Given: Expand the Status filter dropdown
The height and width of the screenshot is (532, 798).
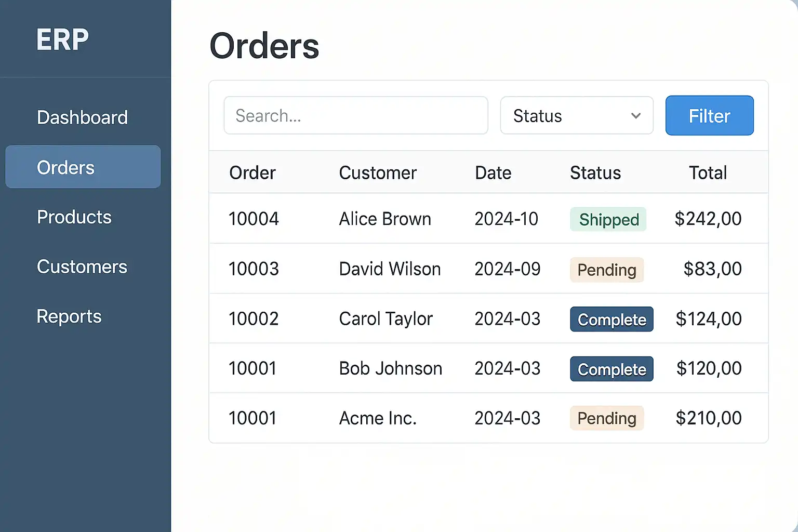Looking at the screenshot, I should [x=576, y=115].
